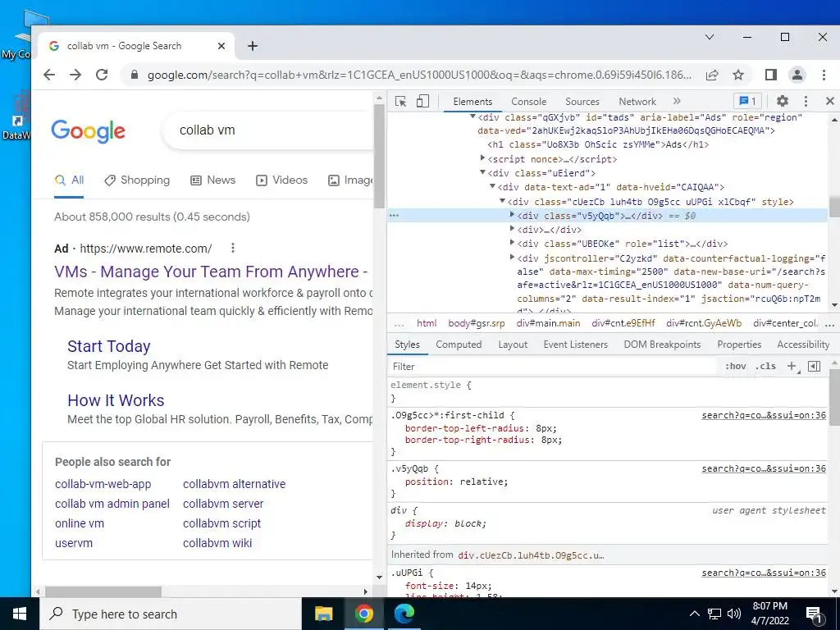Viewport: 840px width, 630px height.
Task: Open the How It Works ad link
Action: [x=116, y=400]
